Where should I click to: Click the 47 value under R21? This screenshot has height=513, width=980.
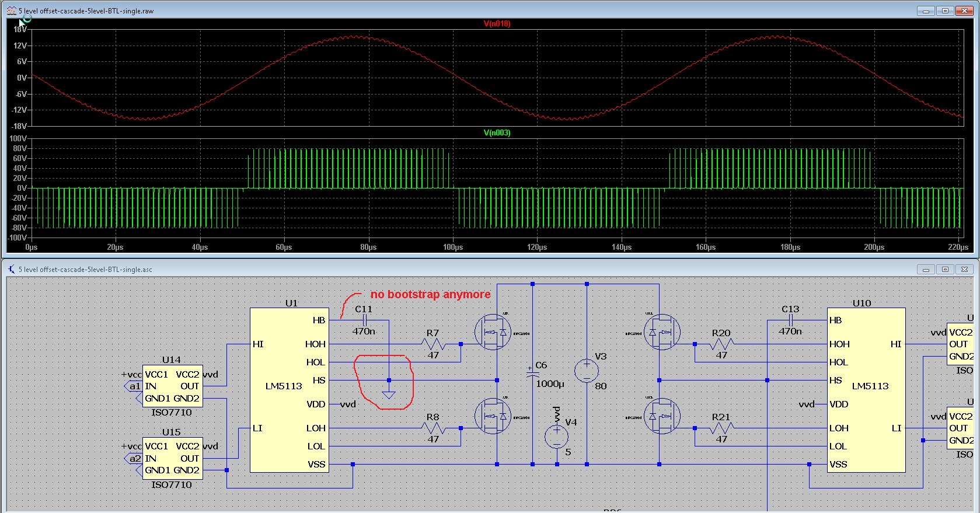pyautogui.click(x=721, y=439)
